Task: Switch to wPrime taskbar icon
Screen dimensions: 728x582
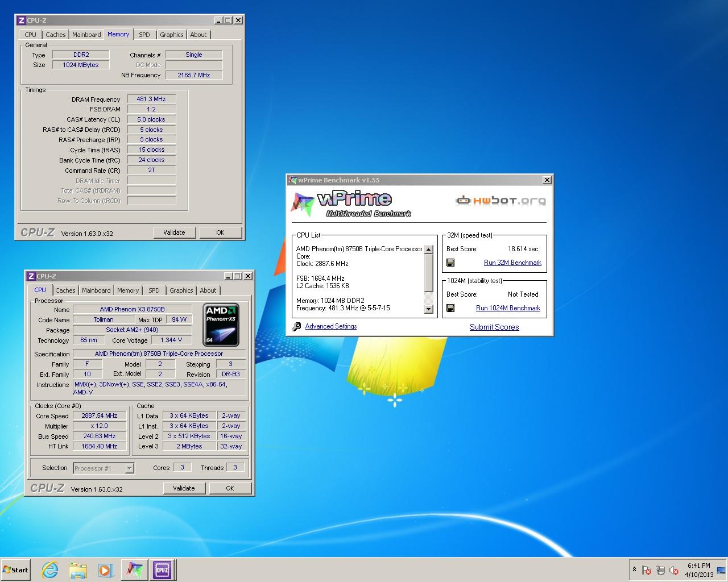Action: click(x=134, y=570)
